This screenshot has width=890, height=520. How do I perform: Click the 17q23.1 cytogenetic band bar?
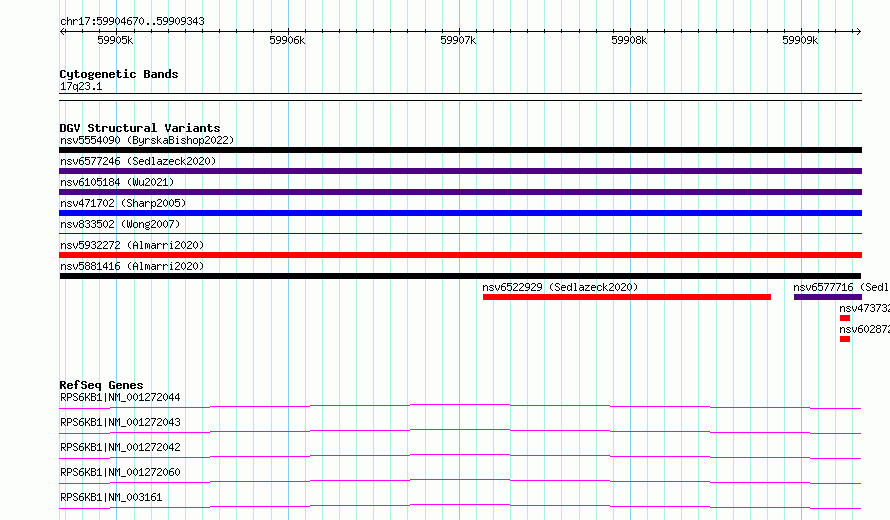coord(460,97)
